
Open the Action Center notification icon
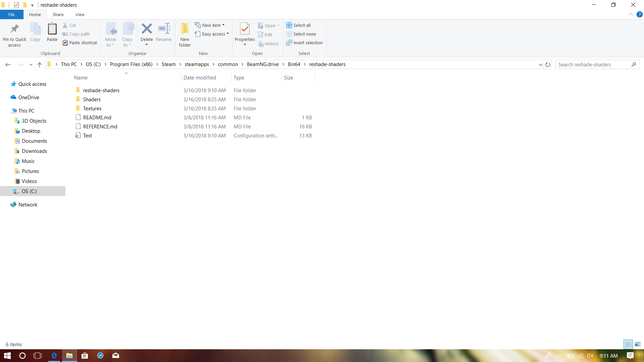point(630,356)
